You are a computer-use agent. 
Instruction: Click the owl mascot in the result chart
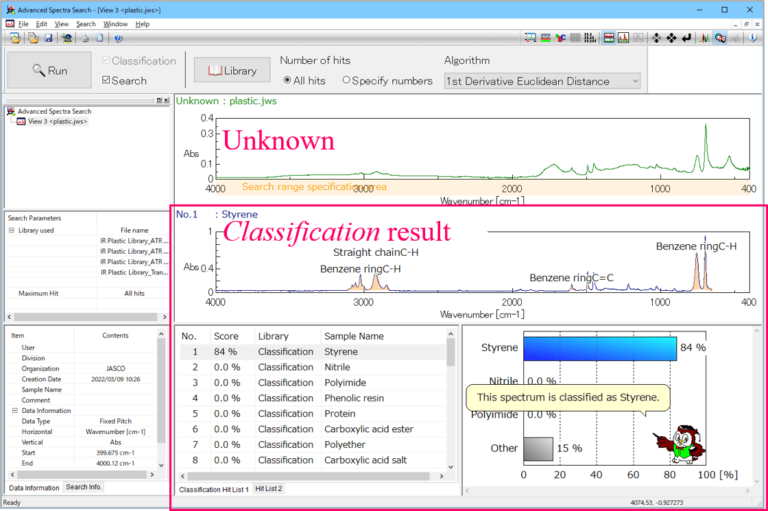point(682,445)
